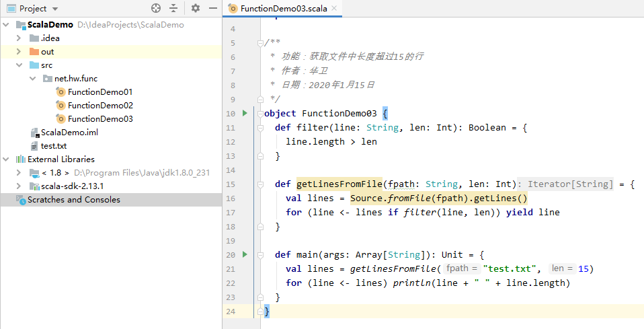Viewport: 644px width, 329px height.
Task: Expand the .idea folder
Action: coord(18,38)
